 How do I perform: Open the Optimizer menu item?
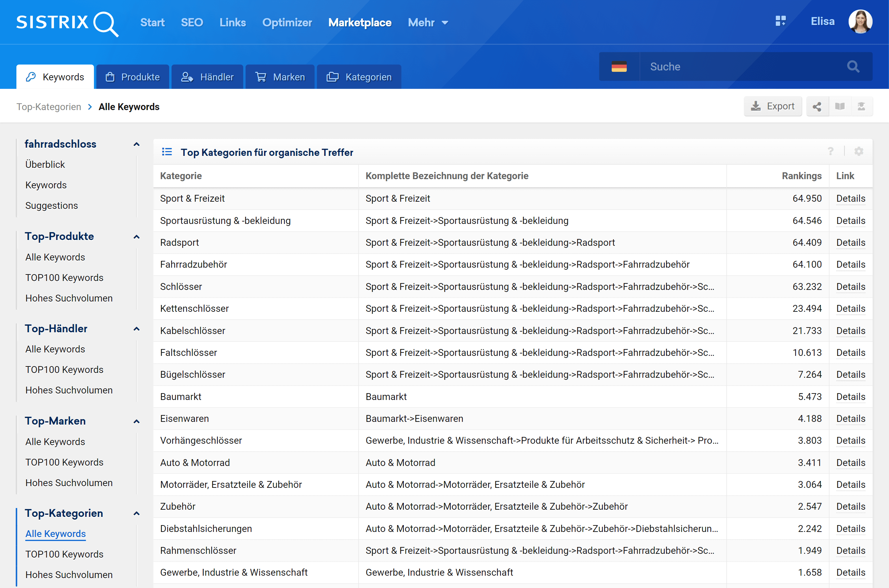tap(287, 23)
